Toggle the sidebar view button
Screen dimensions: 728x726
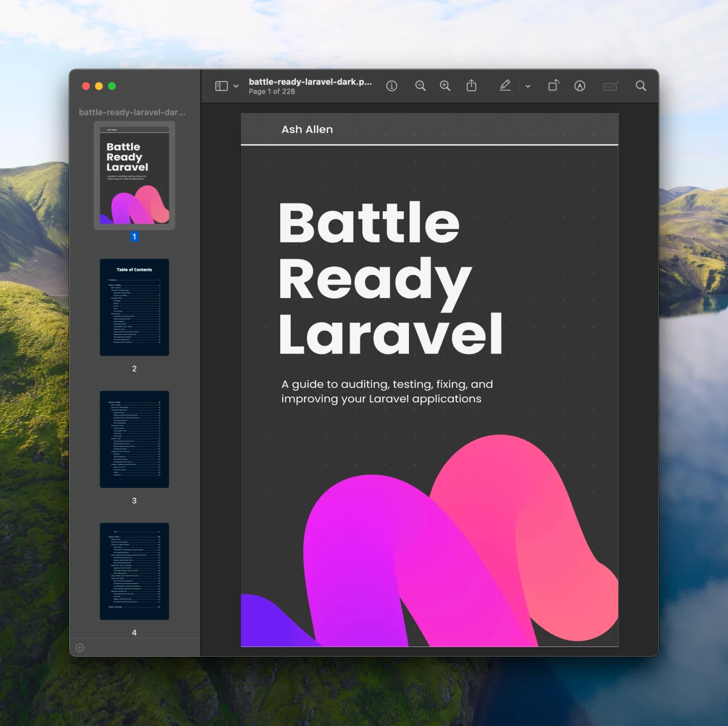click(221, 86)
